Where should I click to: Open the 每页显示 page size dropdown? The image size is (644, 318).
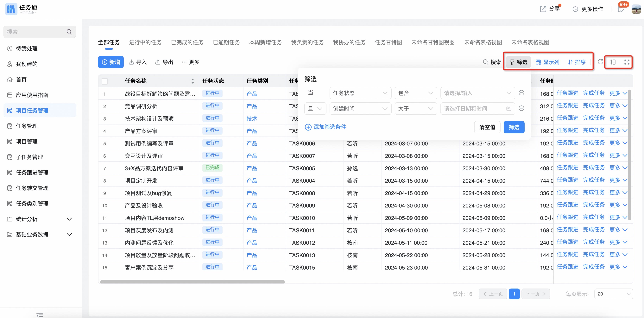(614, 294)
